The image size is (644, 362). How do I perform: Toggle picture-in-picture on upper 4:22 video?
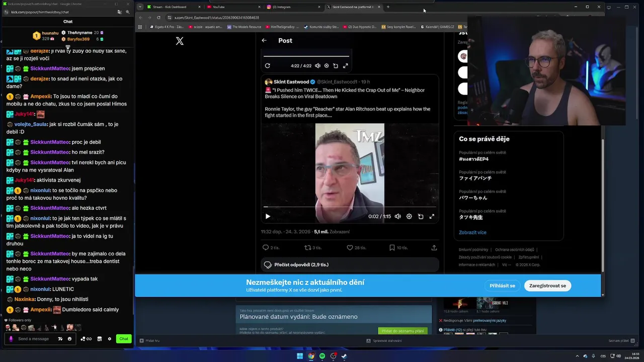[336, 66]
